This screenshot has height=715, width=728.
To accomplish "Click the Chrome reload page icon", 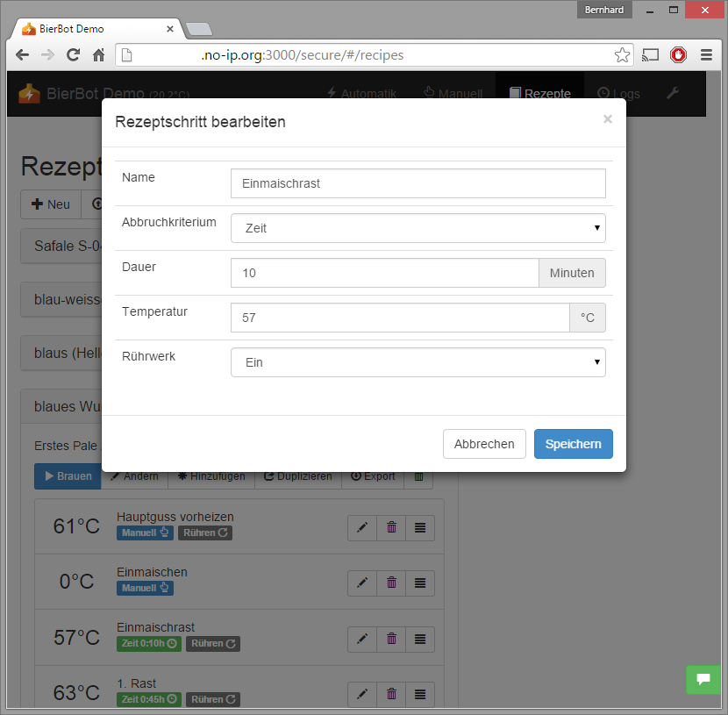I will (74, 55).
